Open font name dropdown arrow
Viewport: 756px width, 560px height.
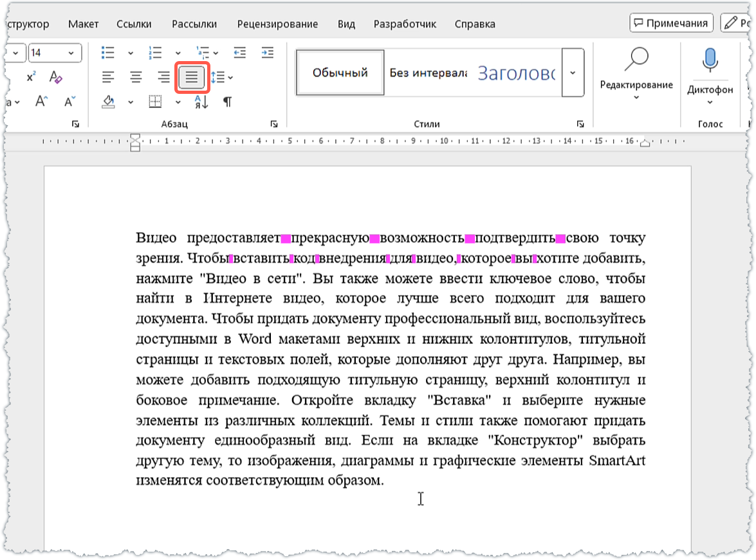click(15, 53)
